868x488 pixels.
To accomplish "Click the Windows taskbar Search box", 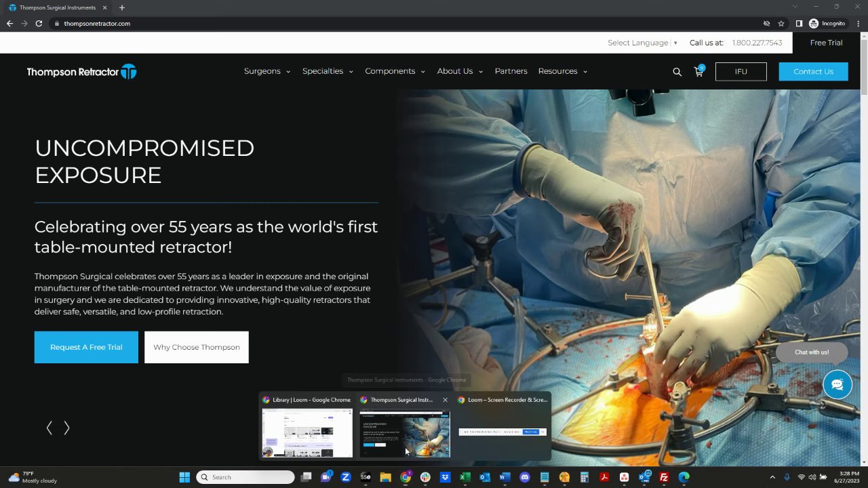I will click(x=245, y=477).
